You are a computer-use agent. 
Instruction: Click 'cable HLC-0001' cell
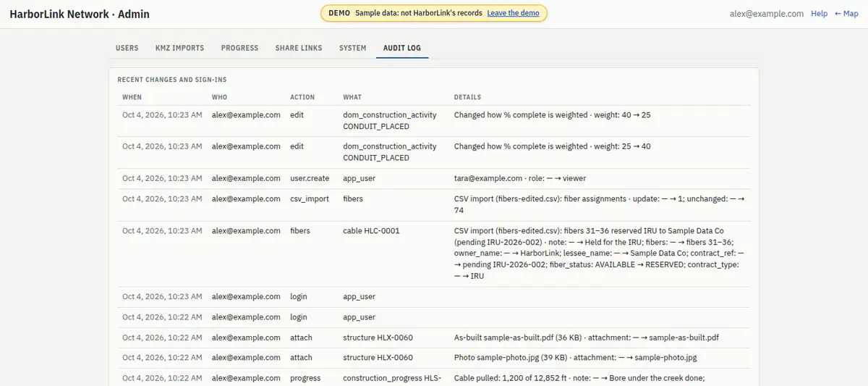coord(371,231)
